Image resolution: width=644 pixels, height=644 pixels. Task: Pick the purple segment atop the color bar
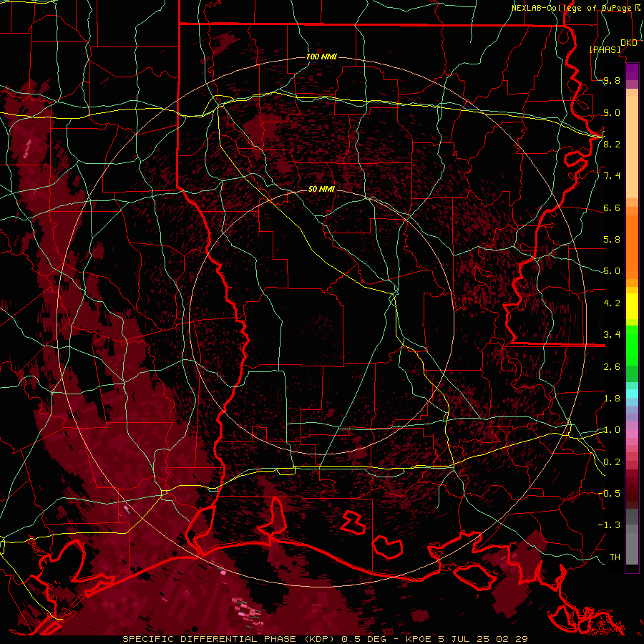[x=632, y=72]
